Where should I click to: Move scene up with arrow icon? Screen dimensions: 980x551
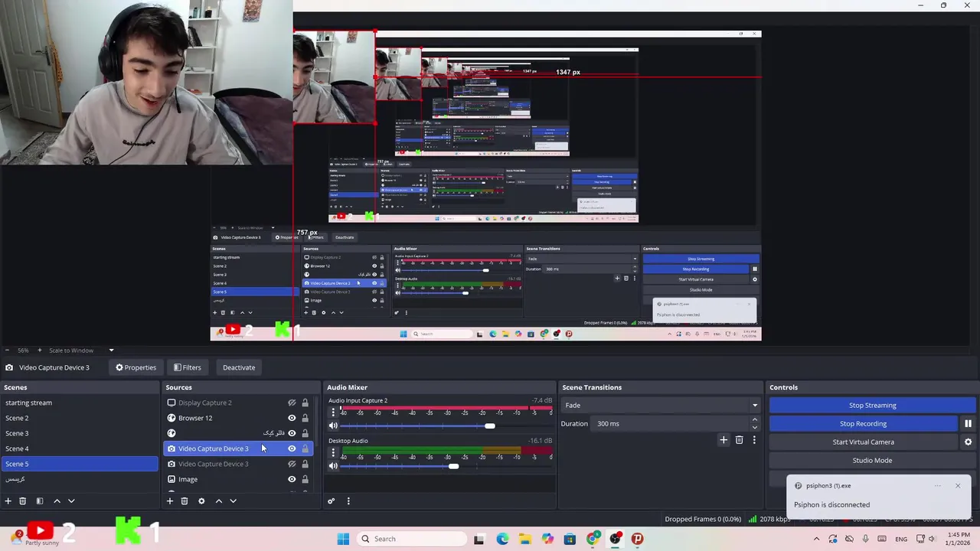[x=57, y=501]
